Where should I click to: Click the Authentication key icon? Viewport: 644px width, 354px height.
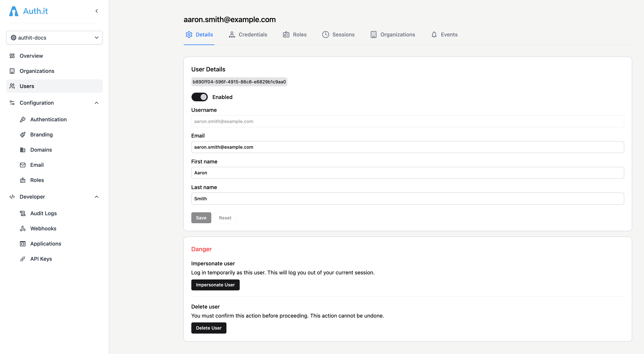23,119
